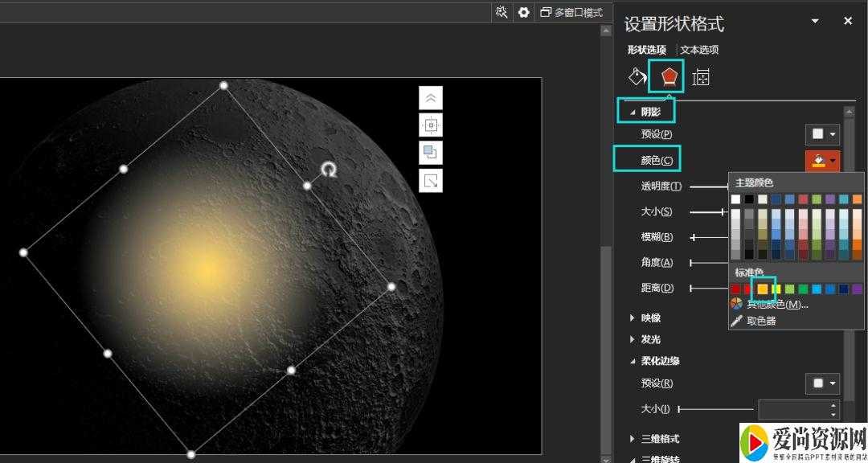Click the gear settings icon in top bar
This screenshot has height=463, width=868.
click(524, 12)
